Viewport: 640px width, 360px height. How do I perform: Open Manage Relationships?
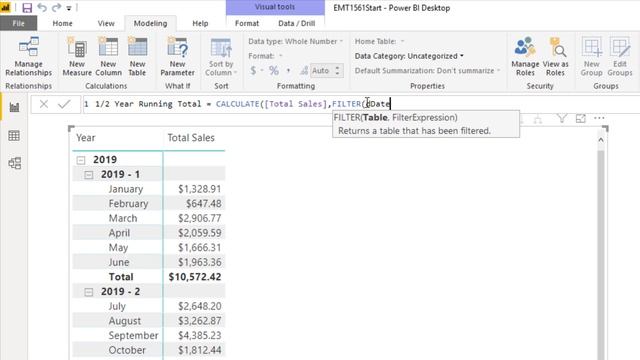(29, 56)
